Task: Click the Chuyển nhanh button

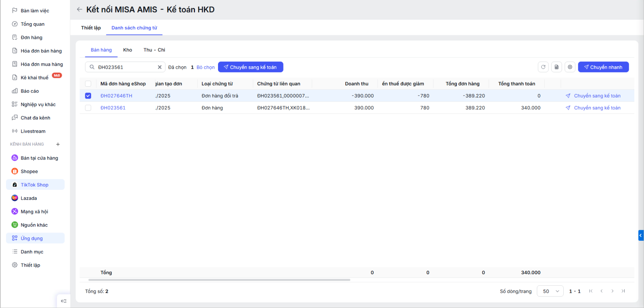Action: tap(603, 67)
